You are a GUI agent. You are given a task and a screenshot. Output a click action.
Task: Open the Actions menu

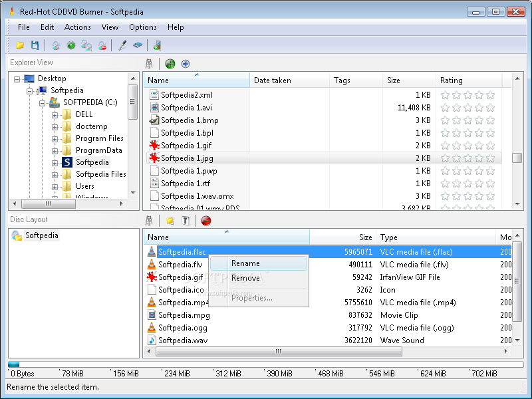pos(78,27)
